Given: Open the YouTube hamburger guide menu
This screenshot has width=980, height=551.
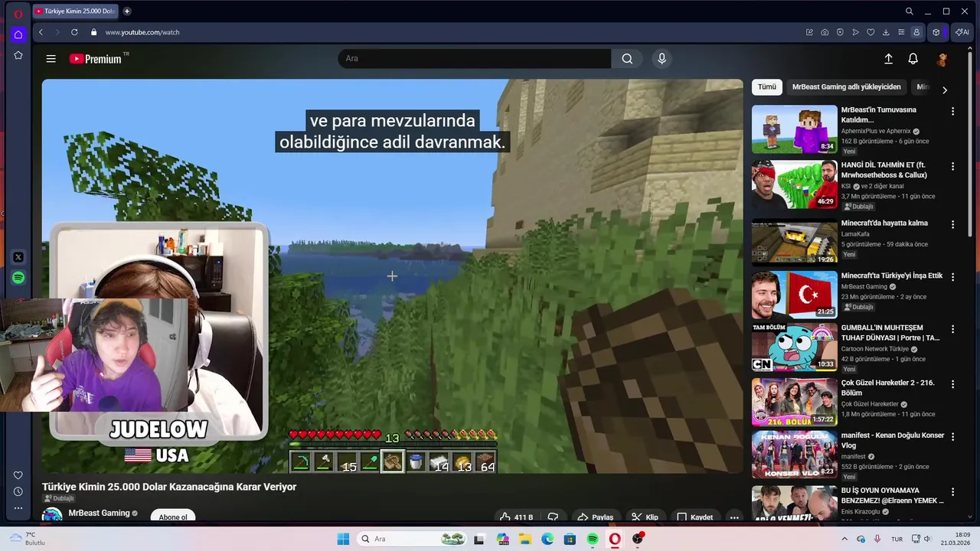Looking at the screenshot, I should pos(51,59).
